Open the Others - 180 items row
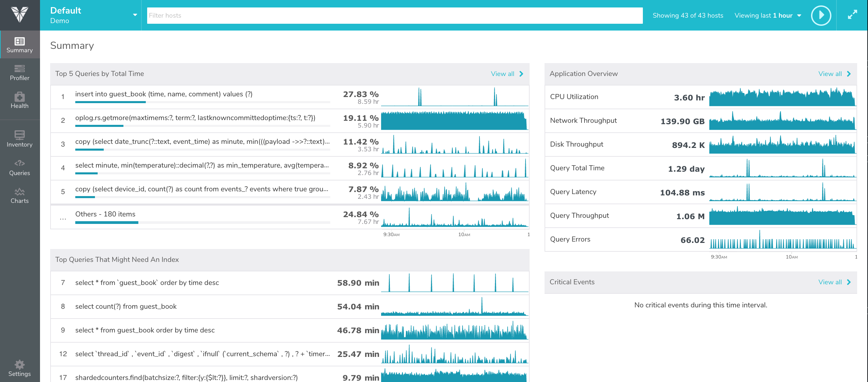868x382 pixels. 105,214
